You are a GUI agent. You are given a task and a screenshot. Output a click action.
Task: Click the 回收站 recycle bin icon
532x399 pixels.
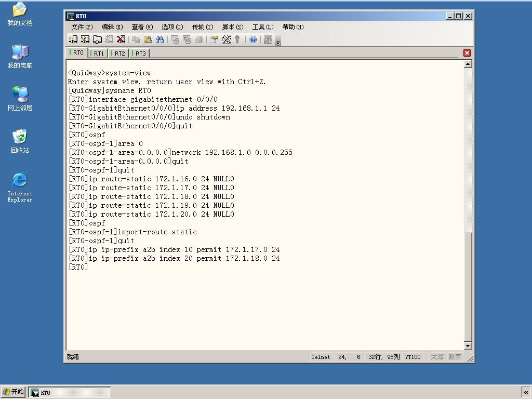point(20,141)
